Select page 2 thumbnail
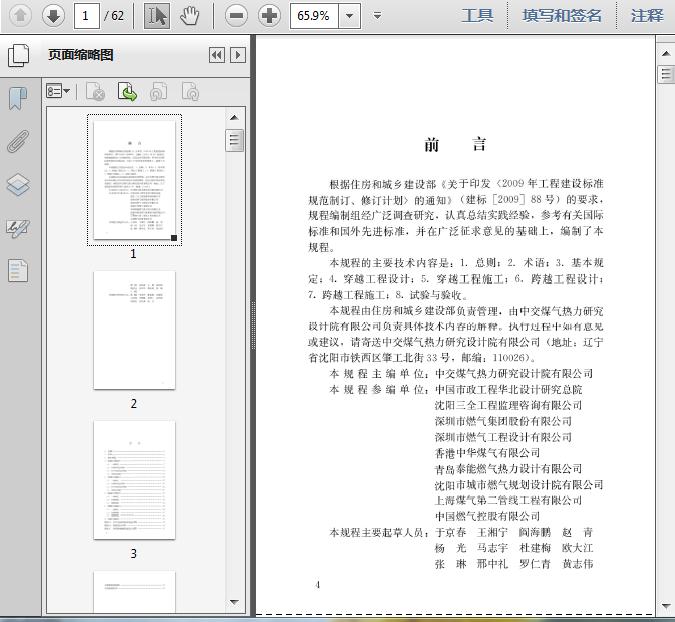 134,330
